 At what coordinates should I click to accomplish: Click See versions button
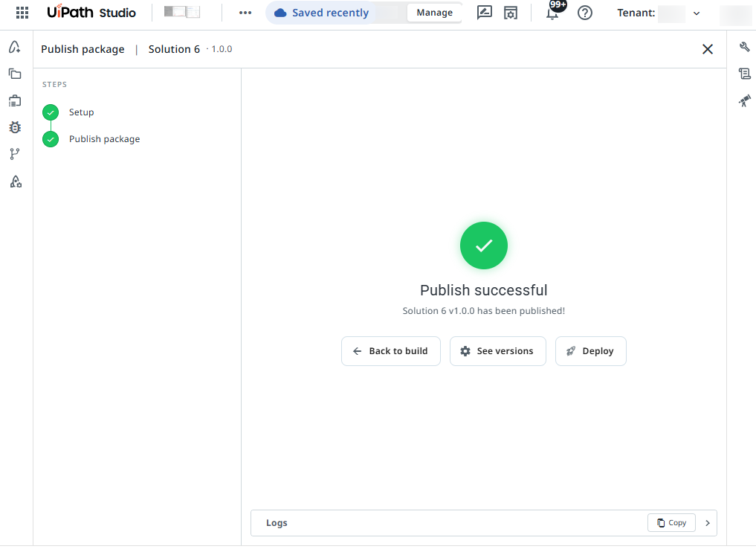point(497,351)
